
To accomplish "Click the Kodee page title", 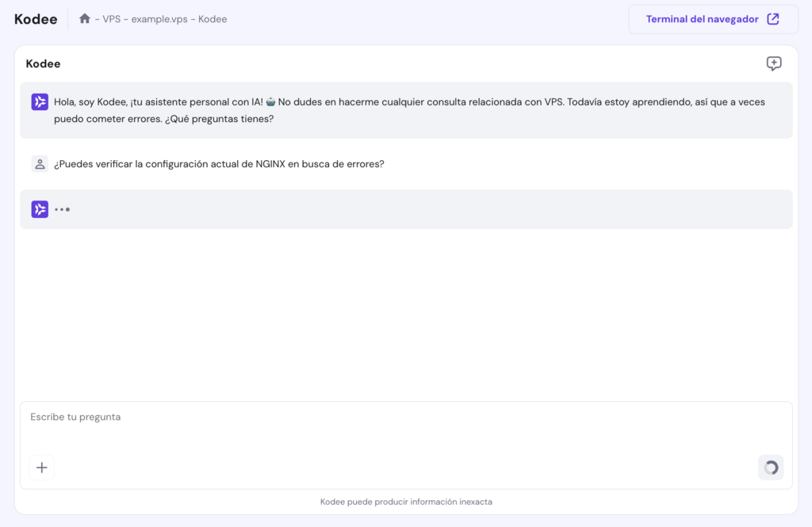I will coord(35,18).
